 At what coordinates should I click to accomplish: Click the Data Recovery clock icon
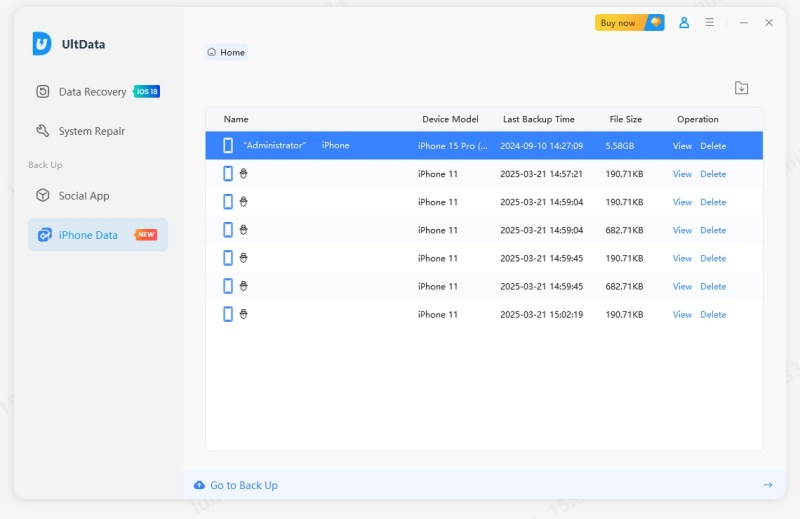(x=43, y=91)
